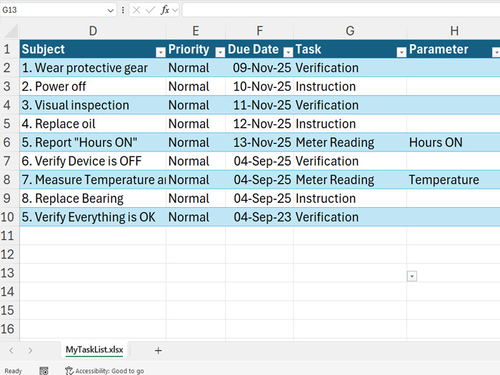
Task: Click Normal priority in row 5
Action: (196, 124)
